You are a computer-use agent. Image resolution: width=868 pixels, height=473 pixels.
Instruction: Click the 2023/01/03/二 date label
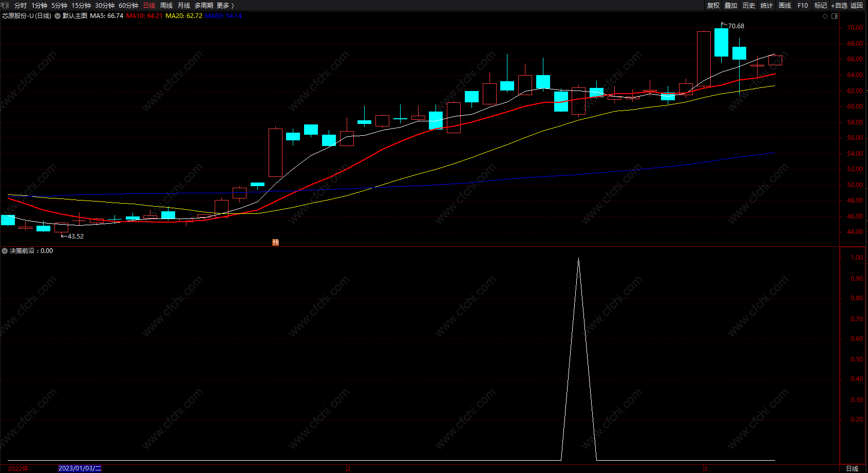[x=80, y=468]
